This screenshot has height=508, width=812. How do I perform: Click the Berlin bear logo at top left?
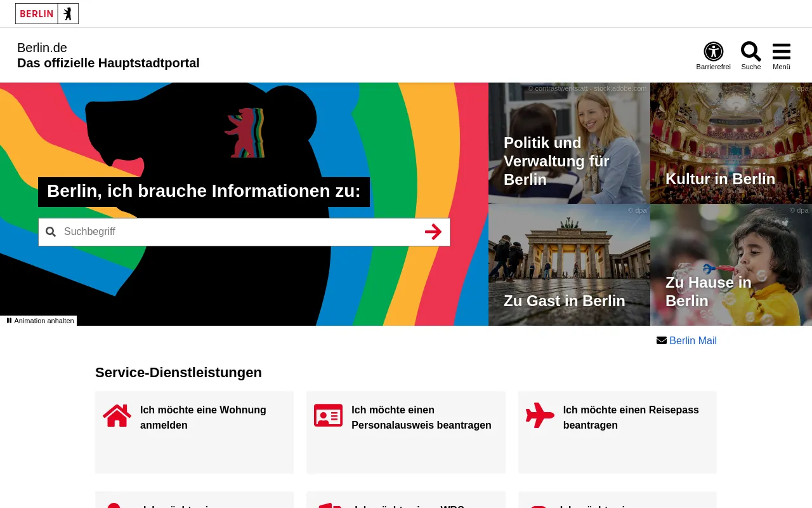[x=47, y=13]
